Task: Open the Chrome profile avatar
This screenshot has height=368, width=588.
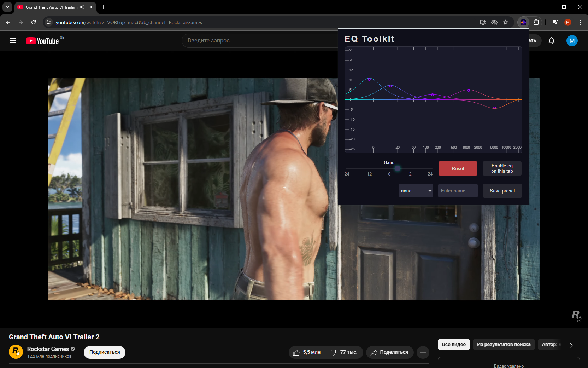Action: (x=568, y=22)
